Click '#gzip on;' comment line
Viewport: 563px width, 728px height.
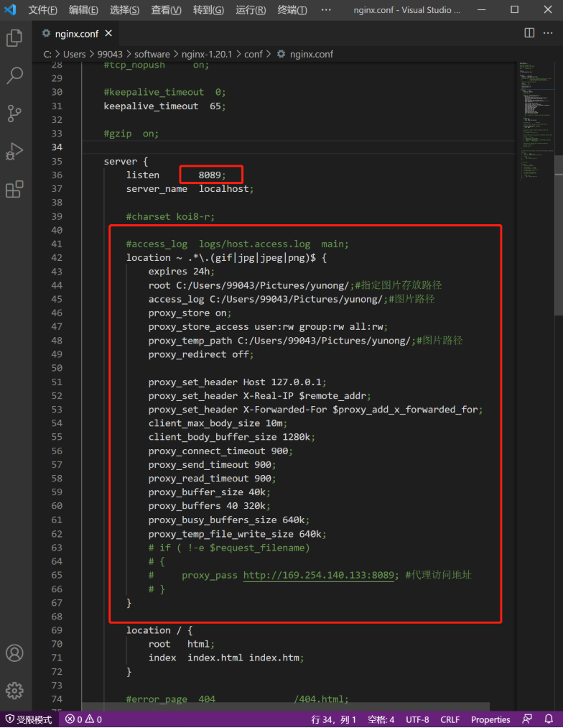coord(131,134)
